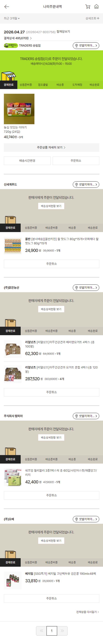
Task: Go back using the left arrow icon
Action: (7, 7)
